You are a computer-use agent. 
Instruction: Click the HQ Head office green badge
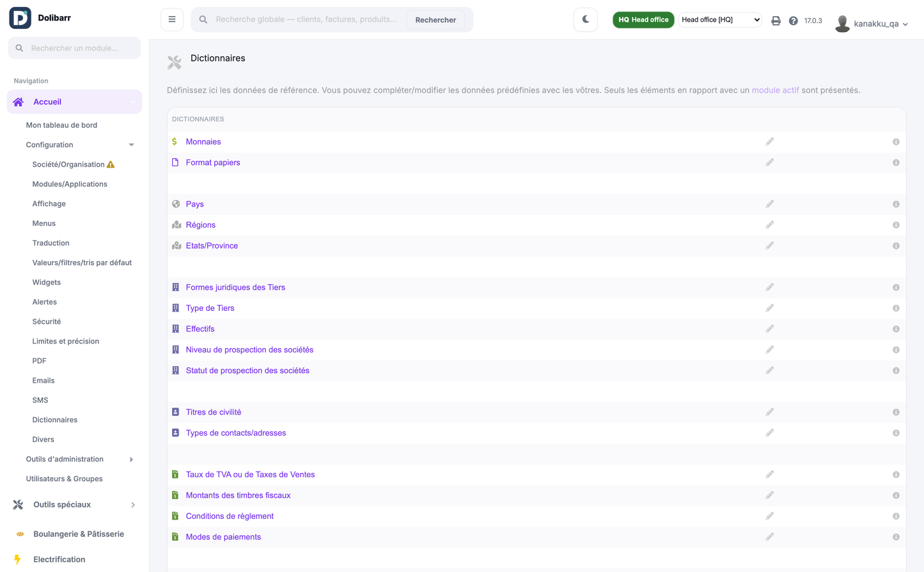click(643, 20)
